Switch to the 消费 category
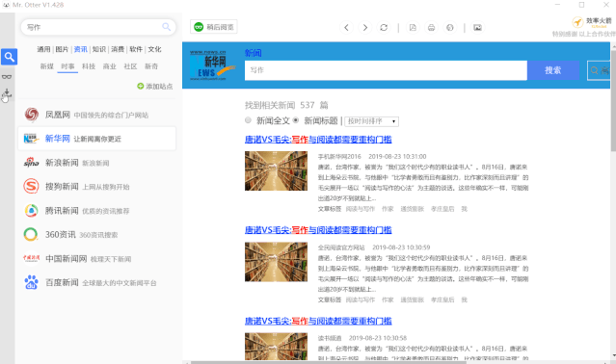Image resolution: width=616 pixels, height=364 pixels. [x=118, y=49]
